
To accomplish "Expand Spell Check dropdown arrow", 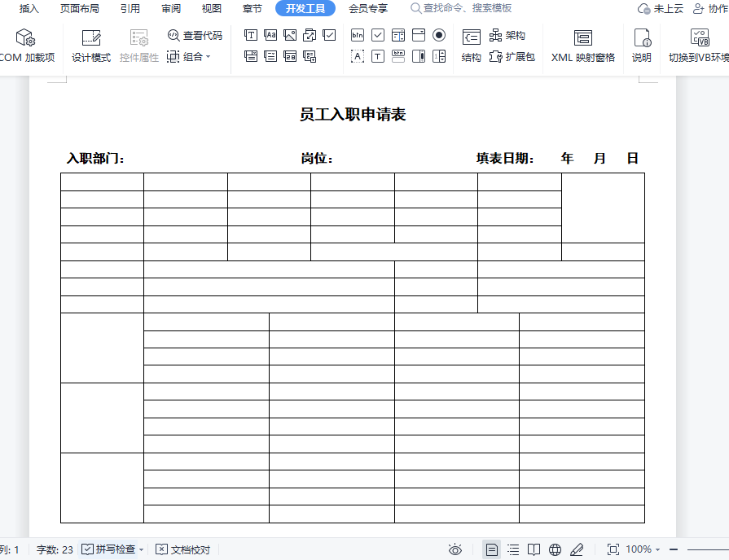I will [142, 549].
